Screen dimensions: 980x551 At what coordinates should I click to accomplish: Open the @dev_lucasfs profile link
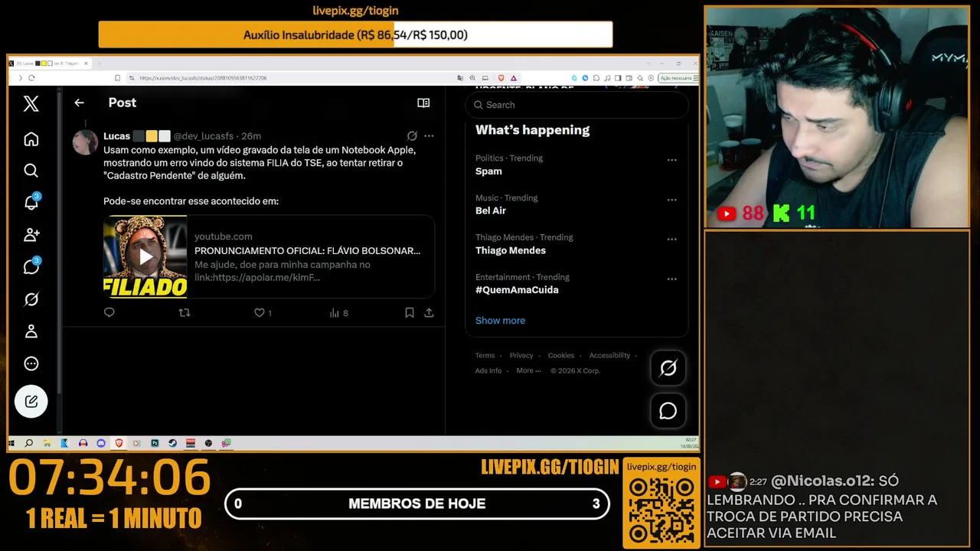tap(205, 136)
